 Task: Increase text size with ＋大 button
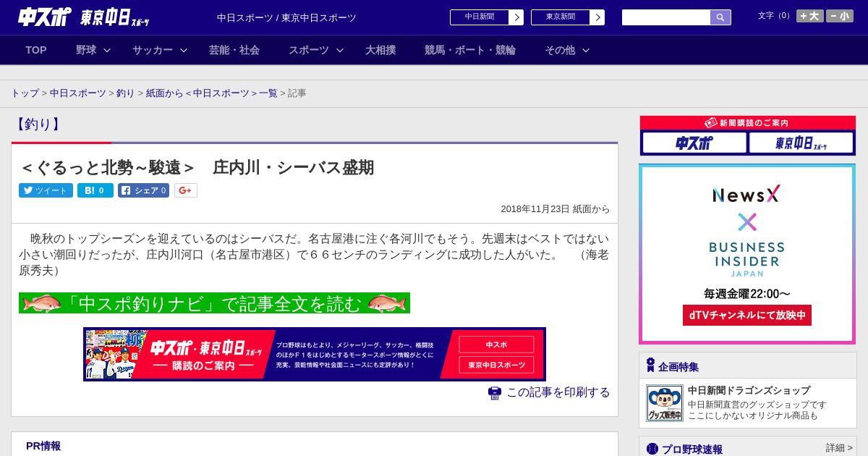pyautogui.click(x=810, y=16)
